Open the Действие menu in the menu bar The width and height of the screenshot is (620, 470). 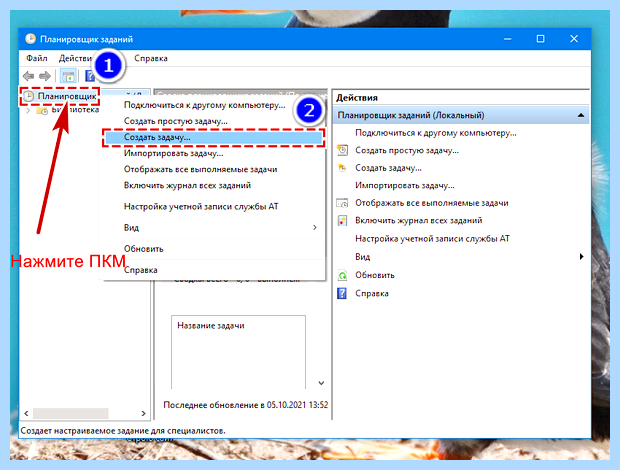click(x=75, y=58)
